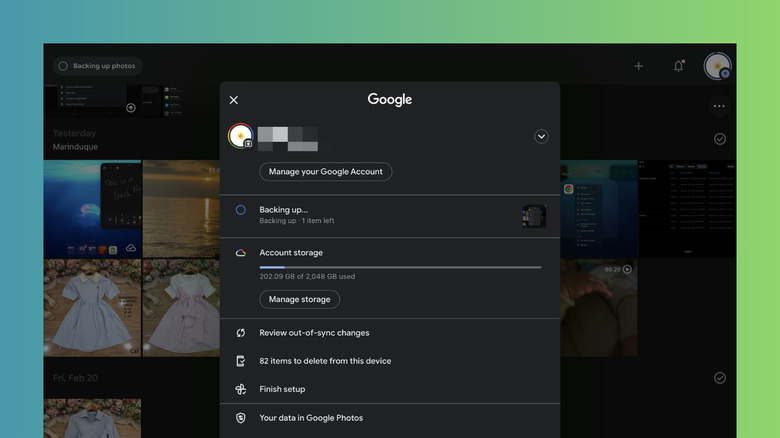This screenshot has width=780, height=438.
Task: Click the blue backup progress circle icon
Action: tap(241, 210)
